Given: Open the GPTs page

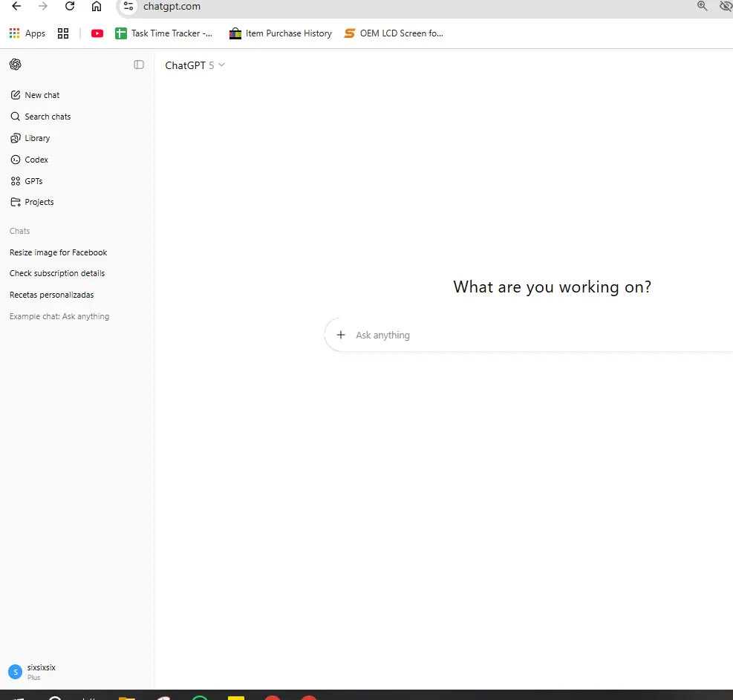Looking at the screenshot, I should [x=27, y=181].
